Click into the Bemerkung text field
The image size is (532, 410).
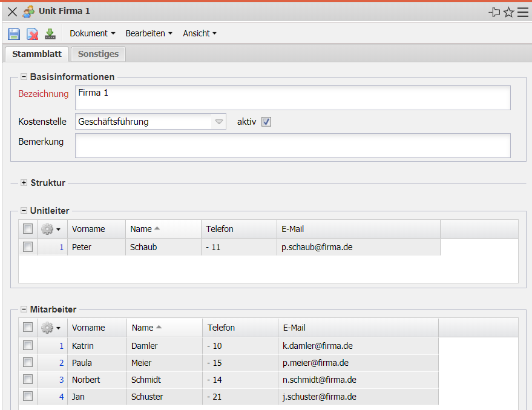click(292, 145)
